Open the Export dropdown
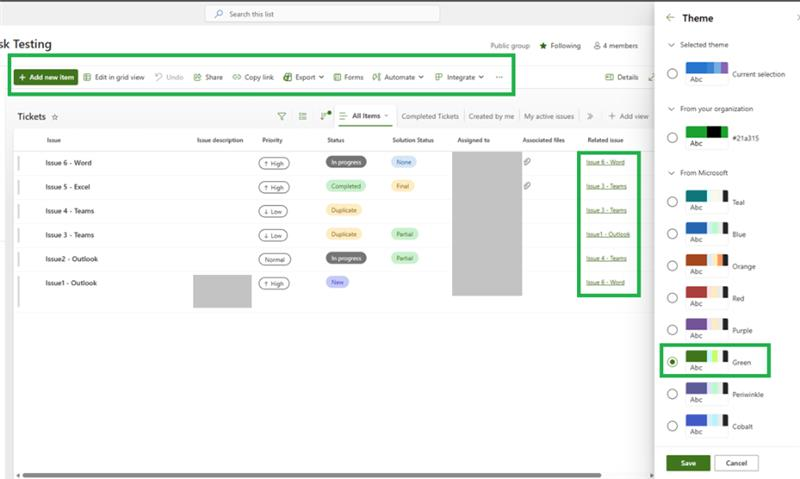Viewport: 800px width, 479px height. (x=304, y=77)
